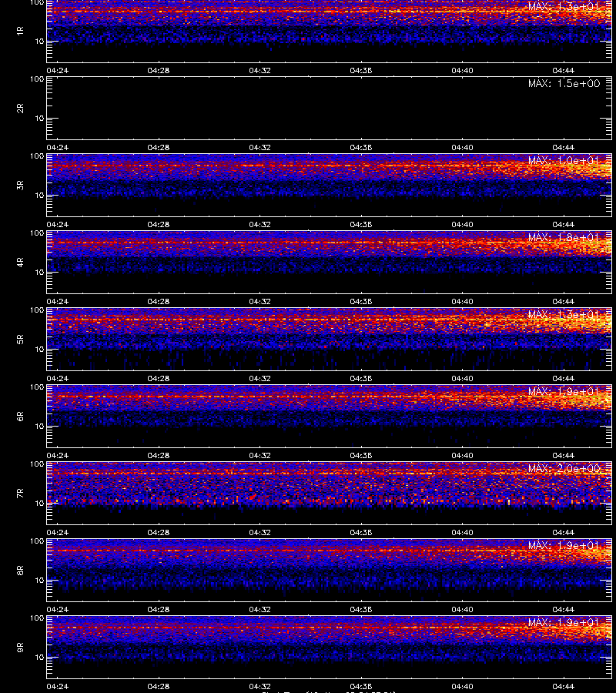Viewport: 616px width, 693px height.
Task: Click the 3R panel axis label
Action: pyautogui.click(x=20, y=185)
